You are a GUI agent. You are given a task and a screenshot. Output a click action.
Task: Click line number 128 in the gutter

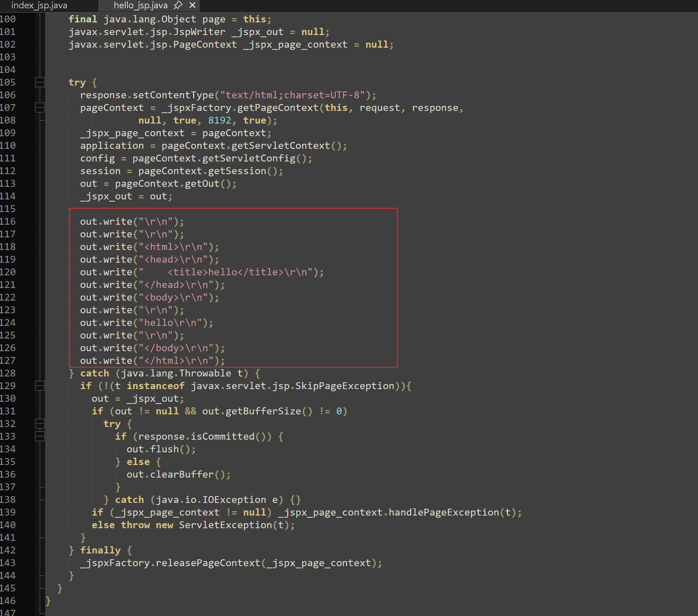[8, 373]
